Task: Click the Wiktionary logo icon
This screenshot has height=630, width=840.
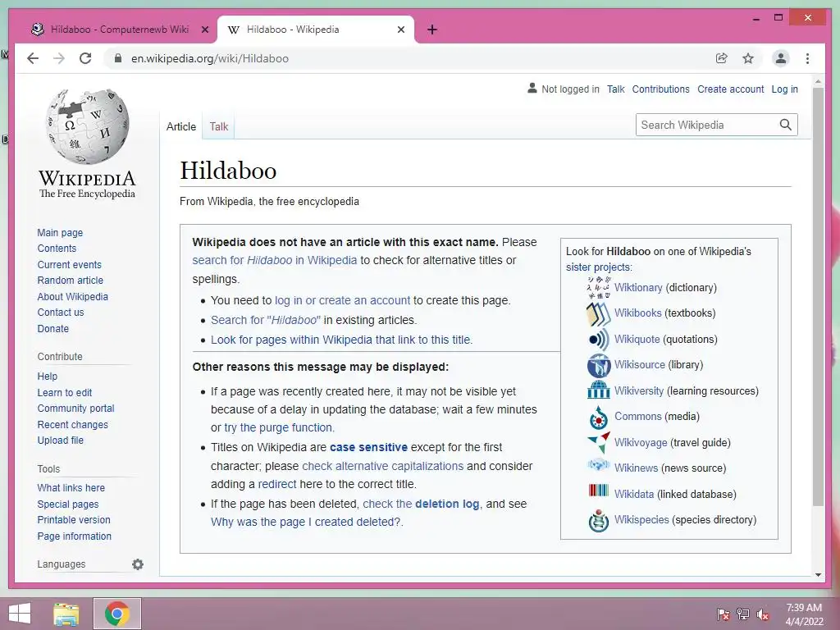Action: click(598, 288)
